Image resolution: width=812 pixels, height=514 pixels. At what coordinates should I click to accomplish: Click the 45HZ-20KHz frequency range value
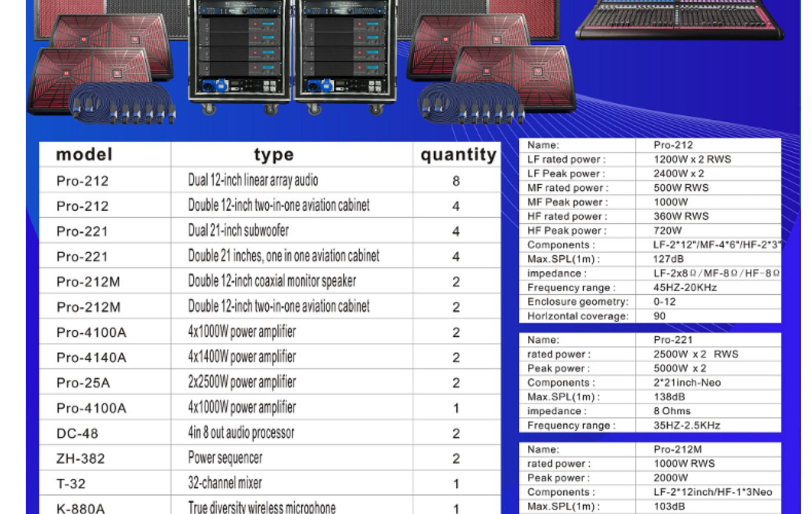point(685,287)
